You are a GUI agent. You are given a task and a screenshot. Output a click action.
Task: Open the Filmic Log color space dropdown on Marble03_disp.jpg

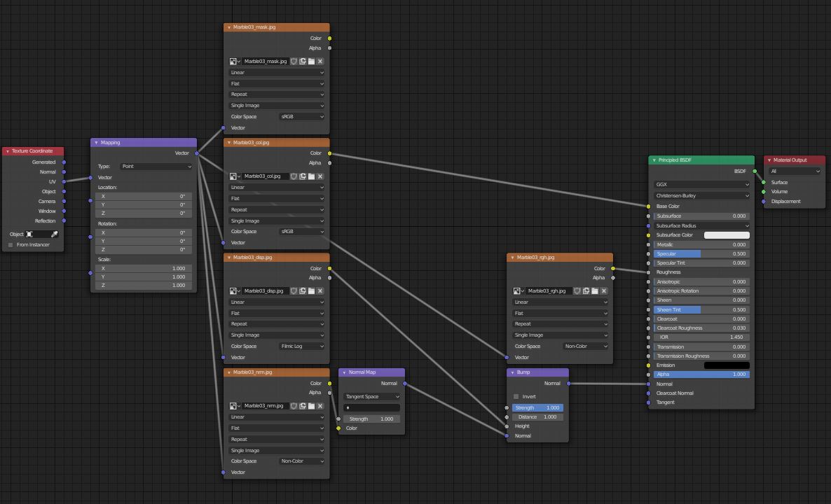pyautogui.click(x=301, y=346)
